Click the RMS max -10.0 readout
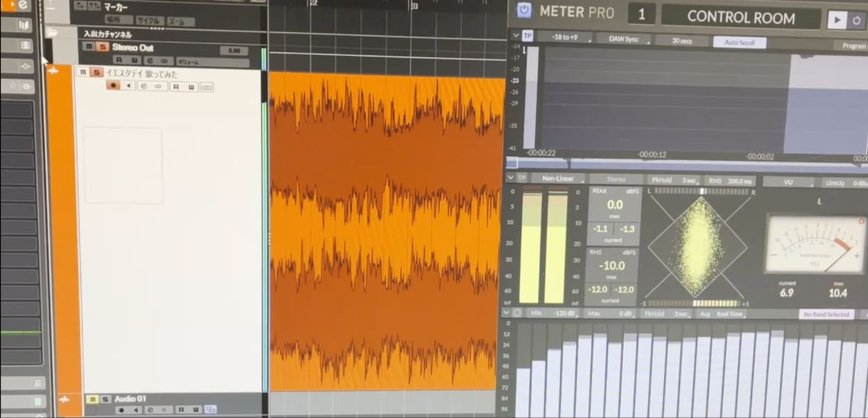868x418 pixels. click(x=613, y=266)
